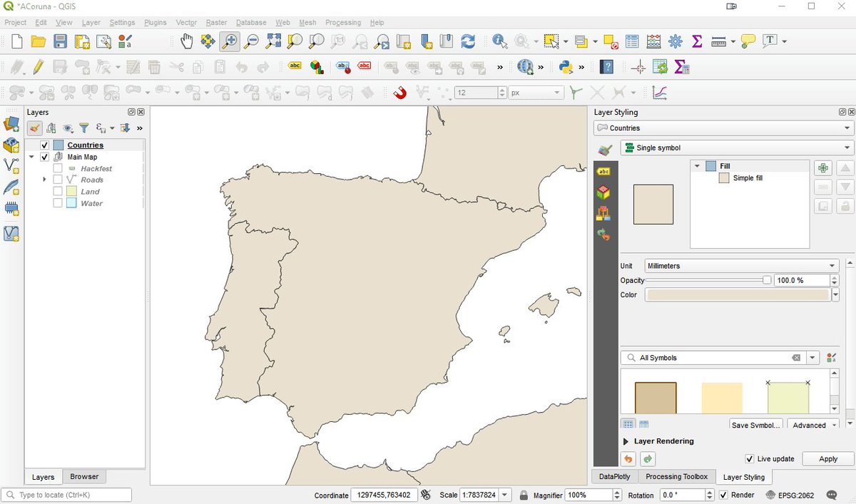This screenshot has width=856, height=504.
Task: Open the messages log speech bubble icon
Action: (832, 495)
